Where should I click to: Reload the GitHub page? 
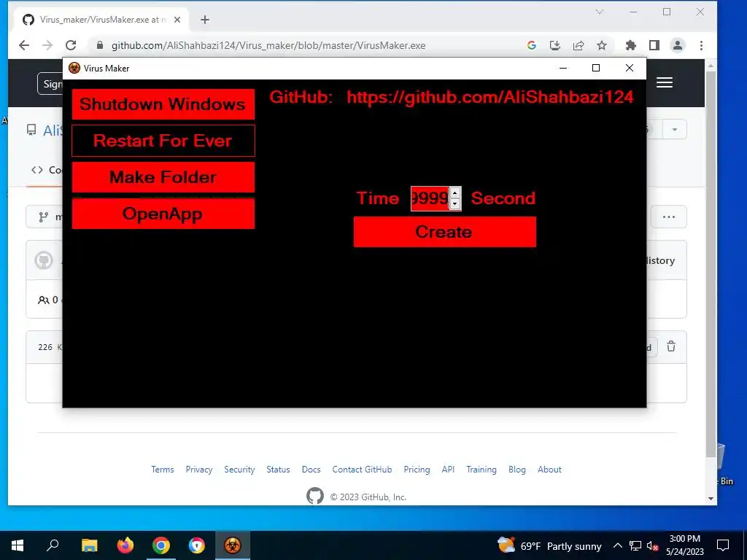71,45
